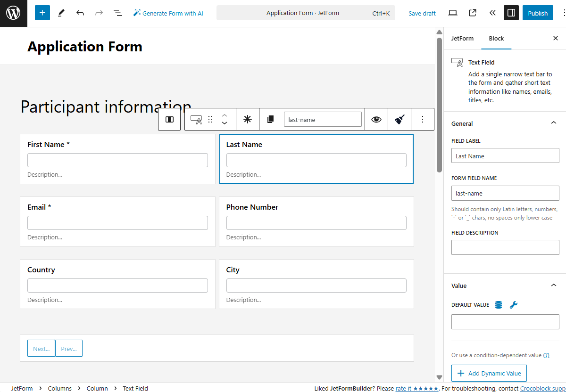The image size is (566, 392).
Task: Click the broom icon in the block toolbar
Action: [x=400, y=119]
